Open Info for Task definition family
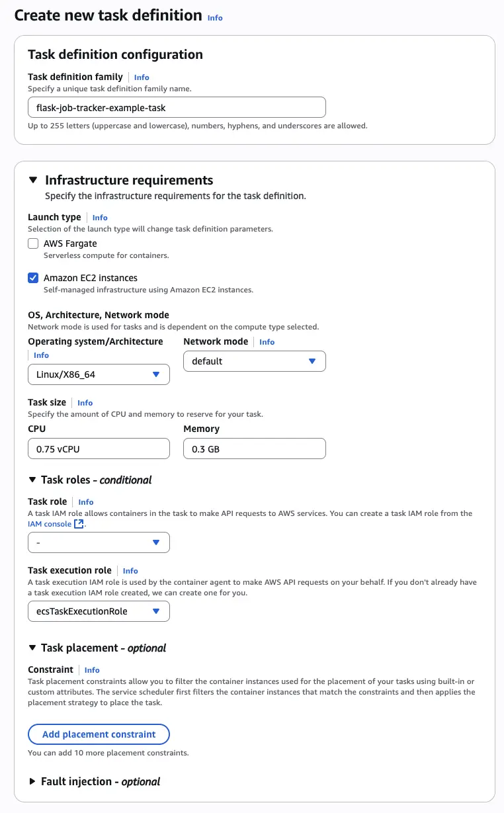Viewport: 504px width, 813px height. click(142, 77)
